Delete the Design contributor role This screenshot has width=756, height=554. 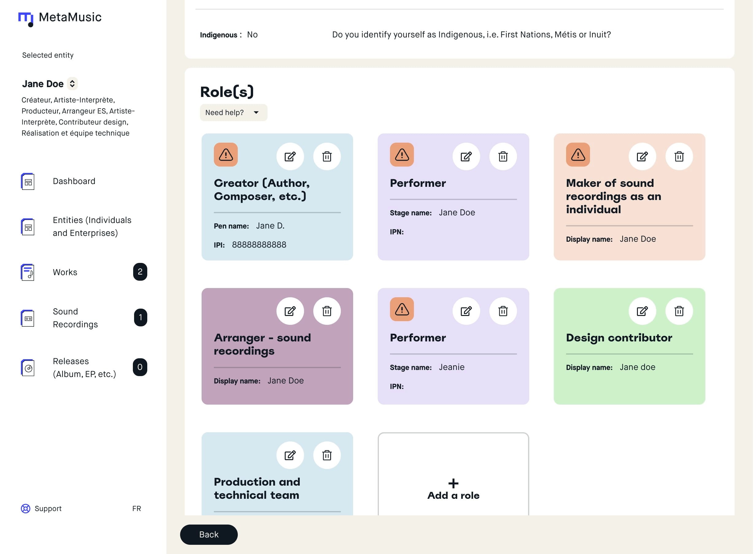pyautogui.click(x=679, y=311)
